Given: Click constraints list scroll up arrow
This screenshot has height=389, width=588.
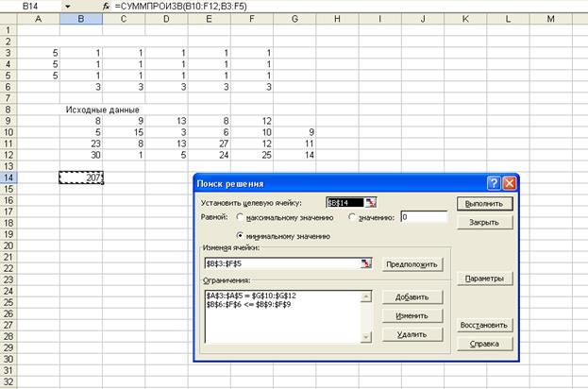Looking at the screenshot, I should 365,296.
